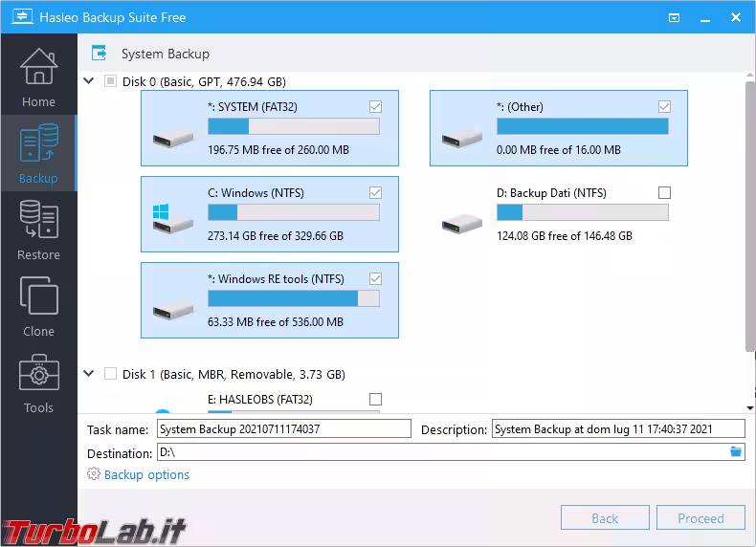The image size is (756, 547).
Task: Click the scrollbar down arrow
Action: click(749, 407)
